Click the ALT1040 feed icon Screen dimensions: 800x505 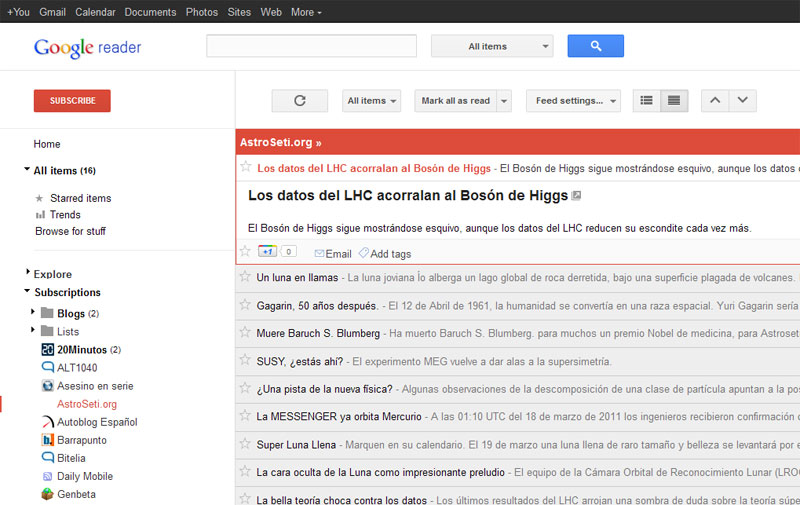pos(47,367)
